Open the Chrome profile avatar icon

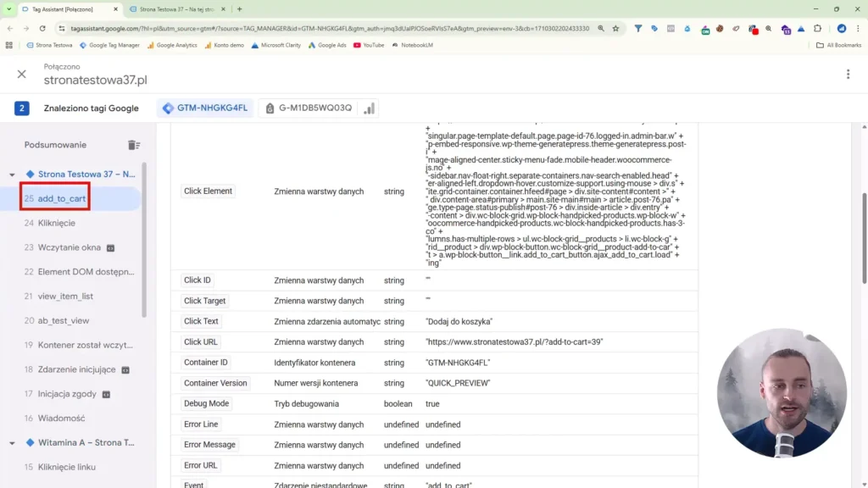pos(842,28)
